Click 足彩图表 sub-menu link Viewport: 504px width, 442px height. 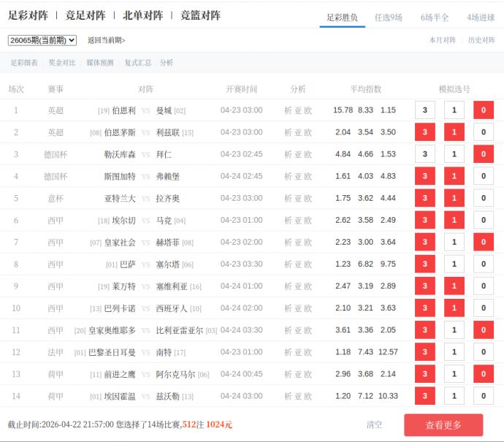[x=24, y=63]
